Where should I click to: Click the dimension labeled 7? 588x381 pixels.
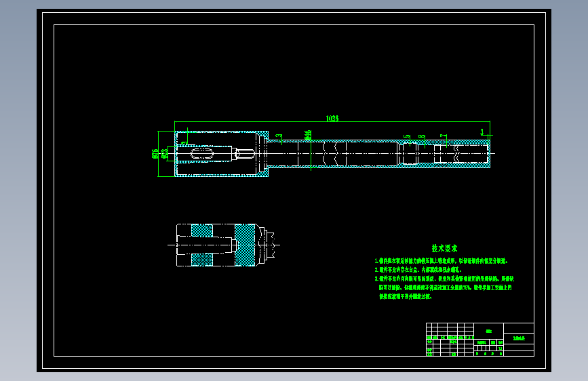click(x=444, y=136)
